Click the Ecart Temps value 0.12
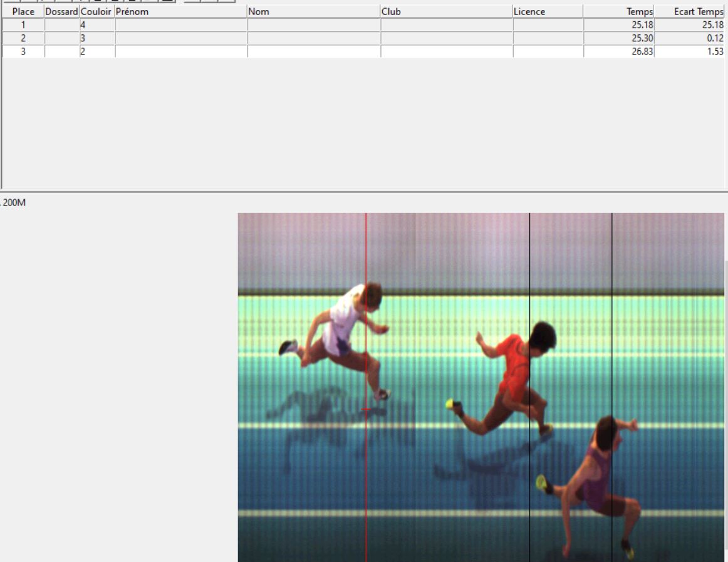 click(x=715, y=38)
